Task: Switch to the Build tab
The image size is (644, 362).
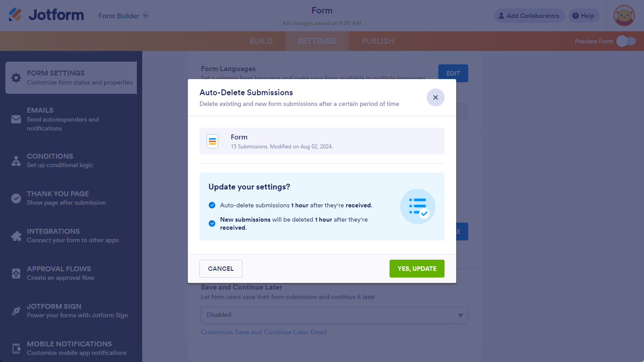Action: [x=261, y=41]
